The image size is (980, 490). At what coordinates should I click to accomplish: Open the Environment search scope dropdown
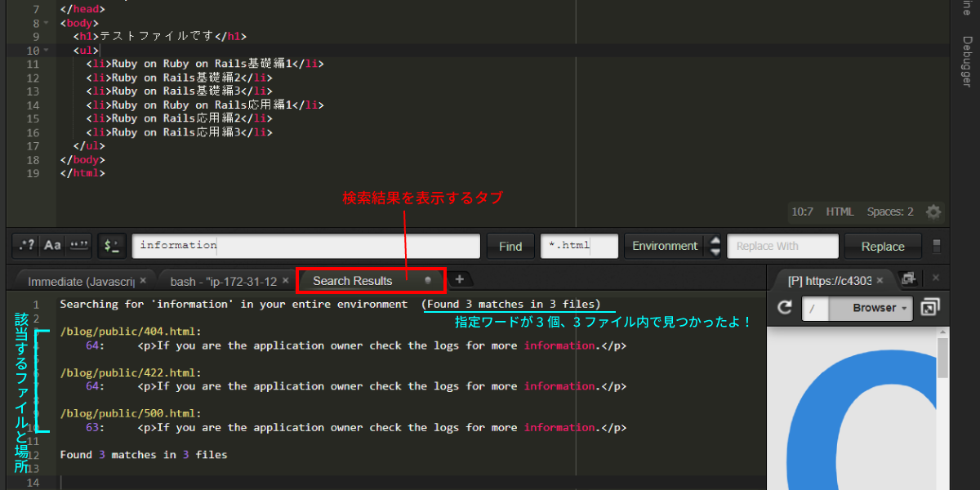pos(673,246)
